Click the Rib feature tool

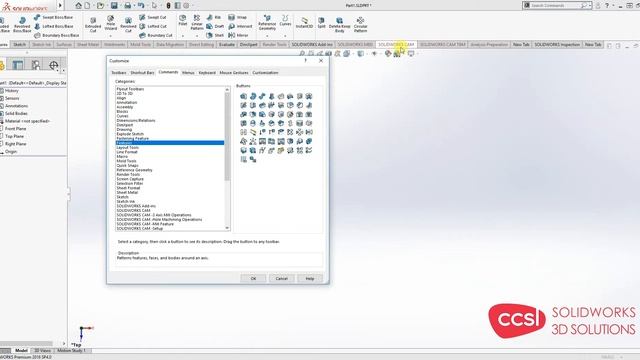(x=214, y=17)
